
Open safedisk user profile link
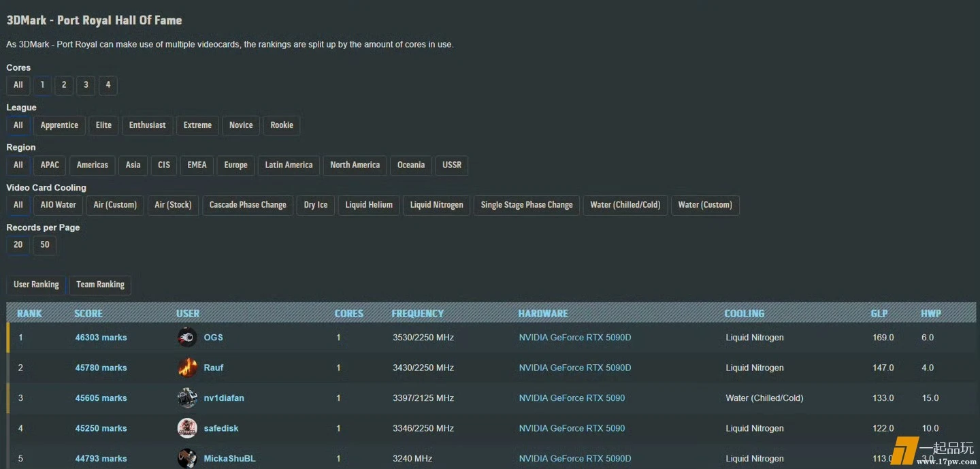[x=221, y=428]
